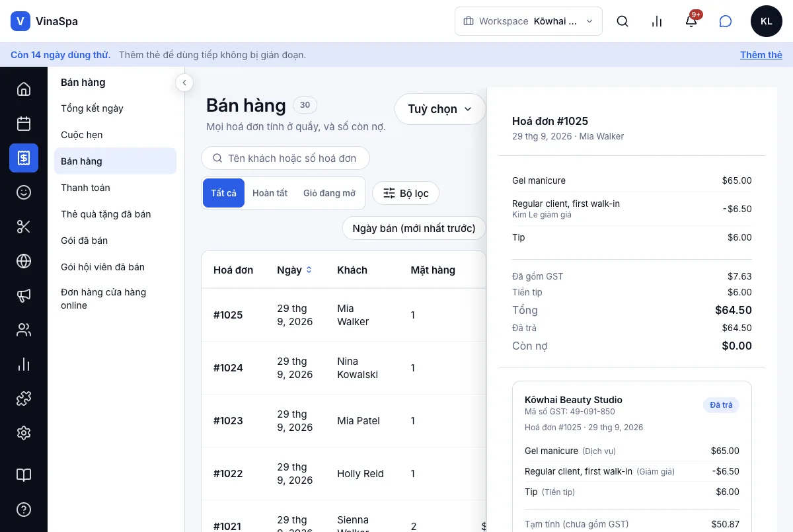
Task: Switch to the "Hoàn tất" segment
Action: click(x=270, y=193)
